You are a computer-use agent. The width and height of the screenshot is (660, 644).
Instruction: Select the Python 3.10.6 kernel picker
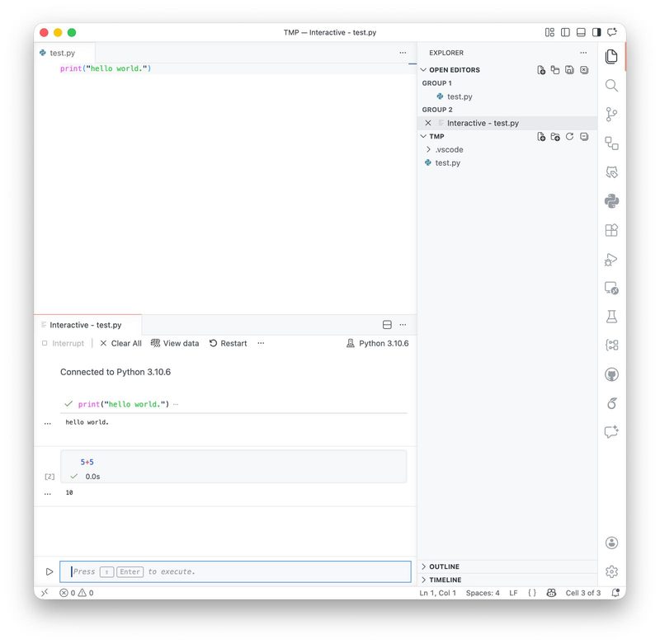(x=378, y=343)
